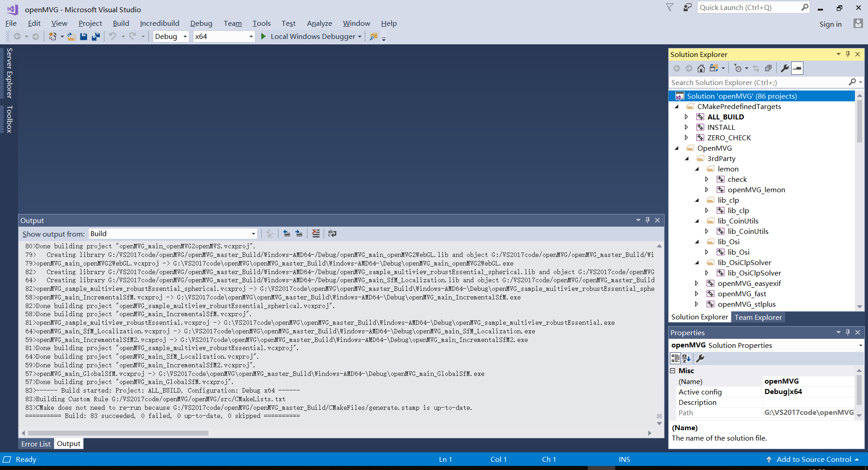Click Alphabetical sort icon in Properties
This screenshot has height=470, width=868.
click(x=687, y=358)
